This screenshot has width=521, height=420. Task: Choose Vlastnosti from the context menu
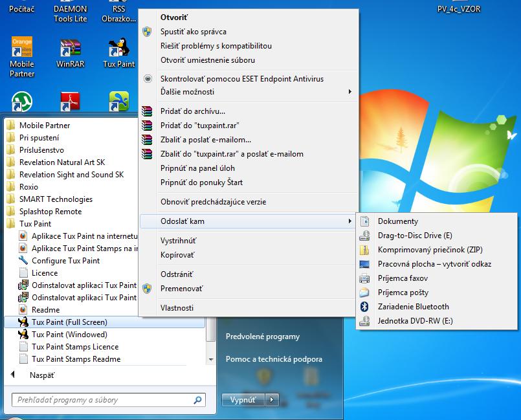(249, 307)
